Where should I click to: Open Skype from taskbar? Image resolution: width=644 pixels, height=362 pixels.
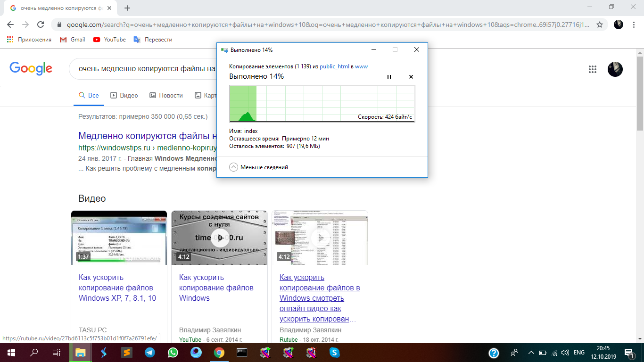pos(334,353)
